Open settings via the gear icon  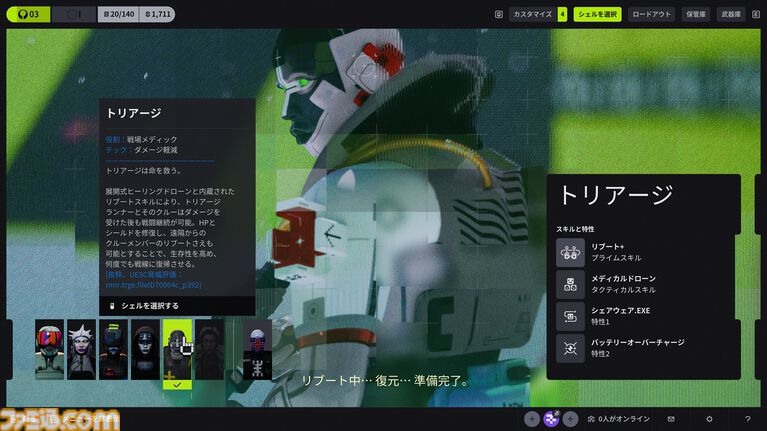coord(709,419)
